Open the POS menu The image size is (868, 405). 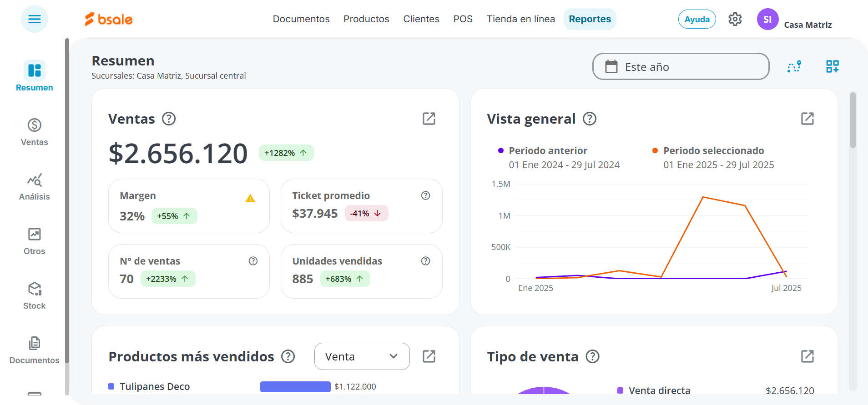[x=463, y=19]
